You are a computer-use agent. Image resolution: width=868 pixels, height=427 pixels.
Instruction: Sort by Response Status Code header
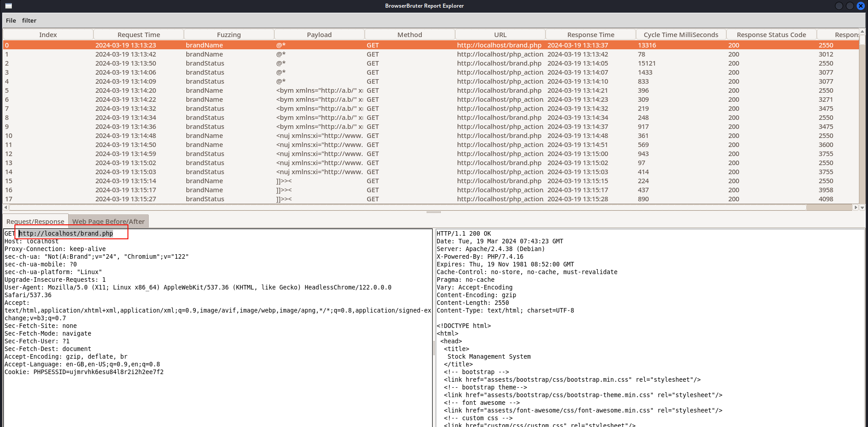(x=771, y=35)
